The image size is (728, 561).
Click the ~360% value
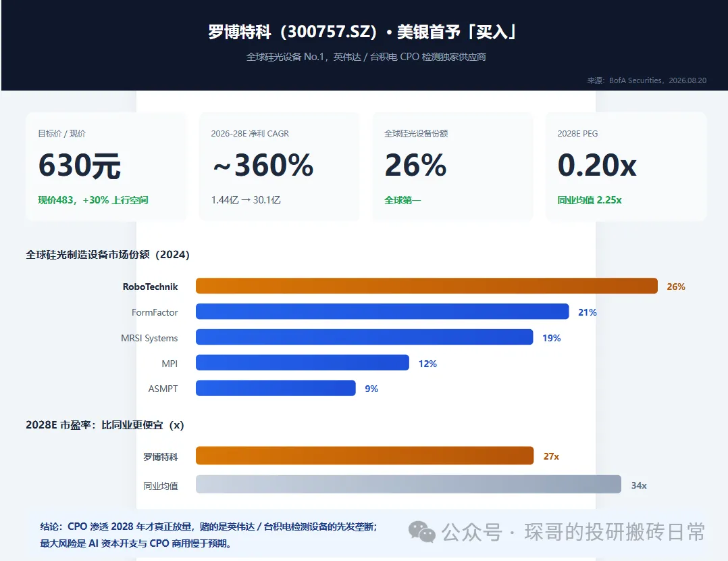[x=263, y=165]
